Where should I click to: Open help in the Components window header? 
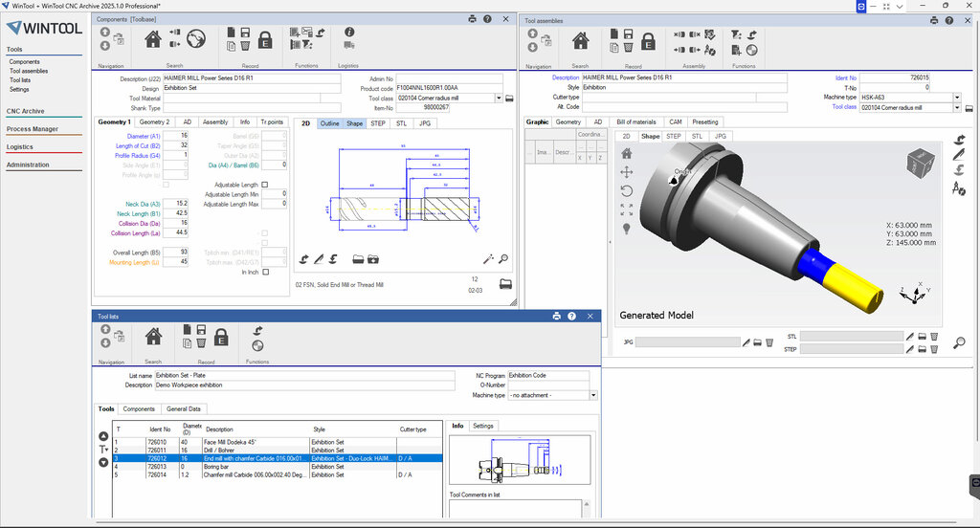click(x=487, y=19)
